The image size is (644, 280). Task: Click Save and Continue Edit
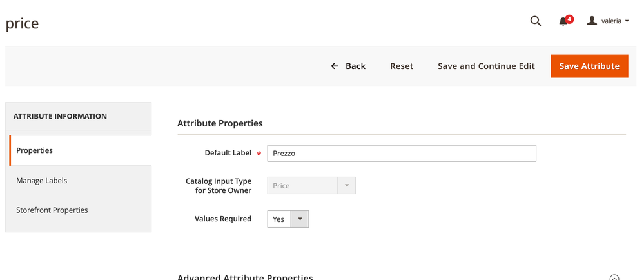pyautogui.click(x=486, y=66)
